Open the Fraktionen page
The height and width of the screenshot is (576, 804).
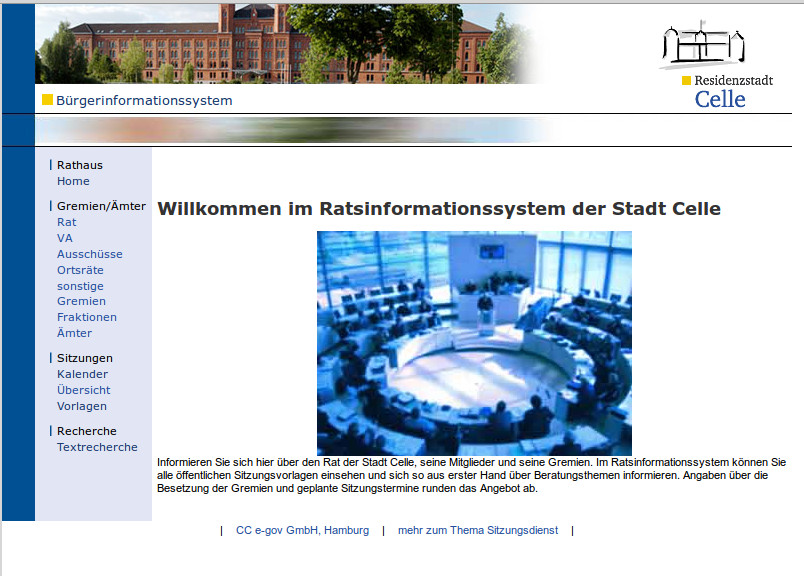pyautogui.click(x=86, y=317)
